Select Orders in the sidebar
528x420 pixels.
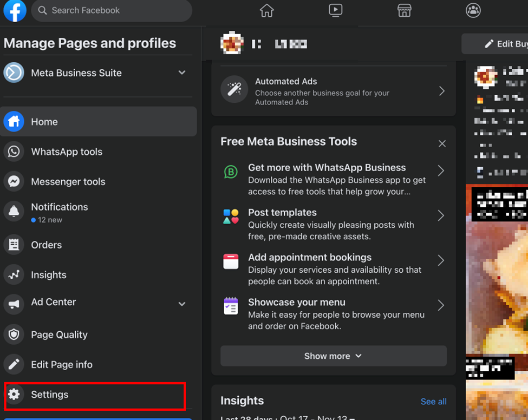pos(47,245)
